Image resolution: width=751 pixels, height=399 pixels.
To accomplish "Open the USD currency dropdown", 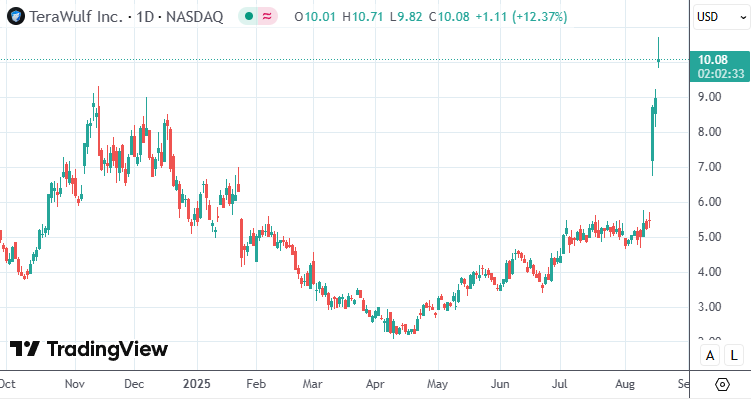I will point(721,17).
